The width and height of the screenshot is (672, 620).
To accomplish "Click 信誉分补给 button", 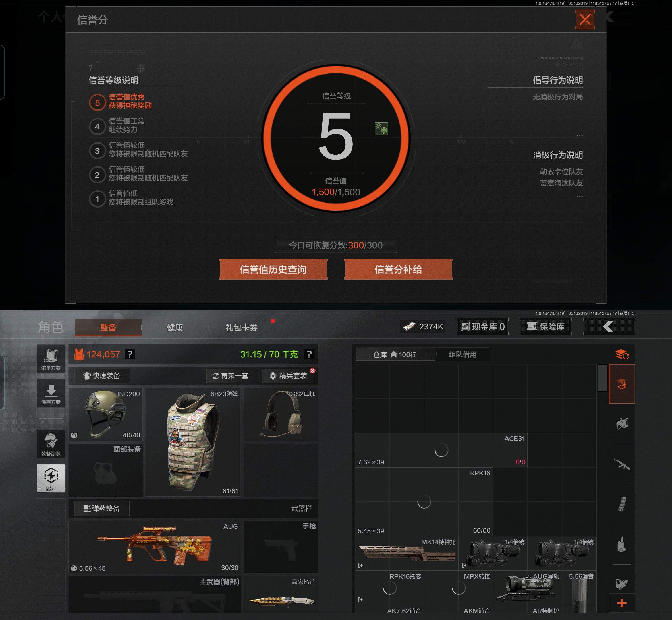I will click(398, 270).
